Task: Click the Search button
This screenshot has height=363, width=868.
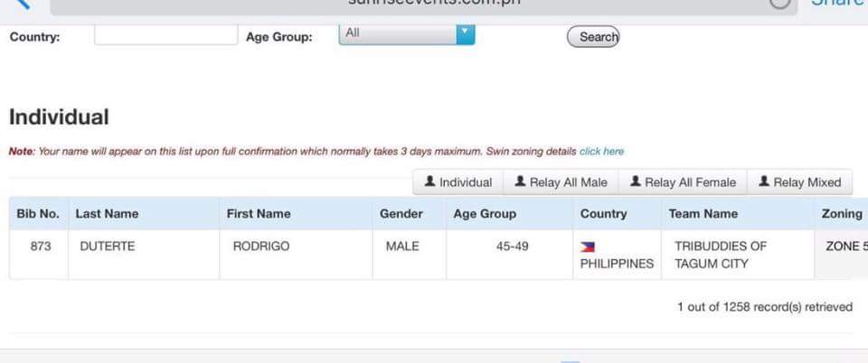Action: coord(593,37)
